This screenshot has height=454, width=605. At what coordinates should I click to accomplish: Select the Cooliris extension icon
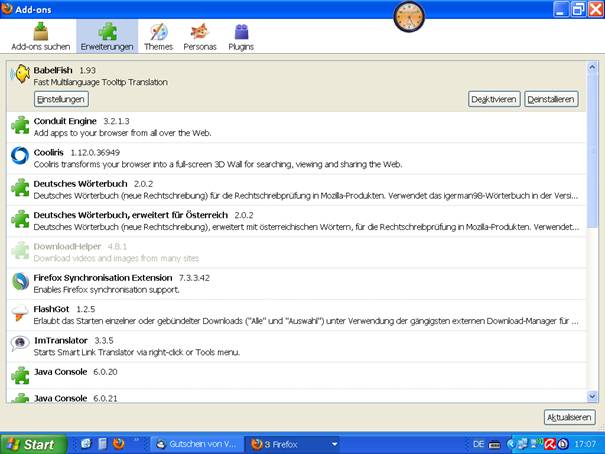tap(19, 157)
